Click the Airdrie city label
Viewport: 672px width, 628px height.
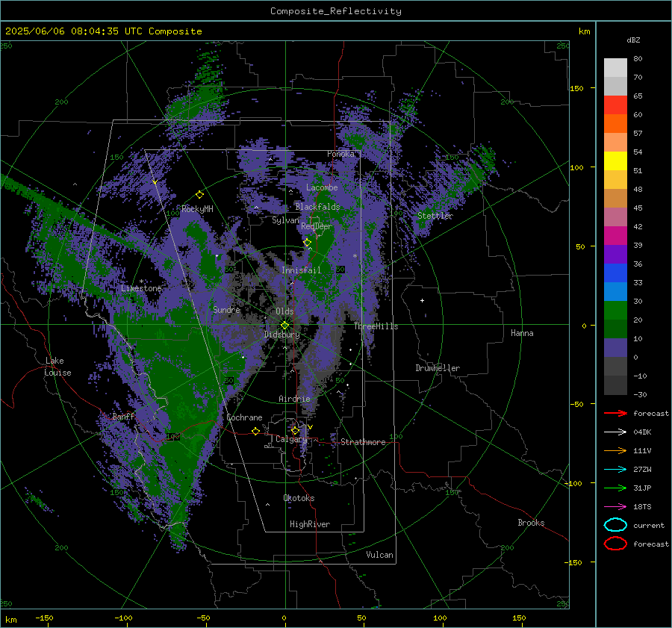[294, 399]
